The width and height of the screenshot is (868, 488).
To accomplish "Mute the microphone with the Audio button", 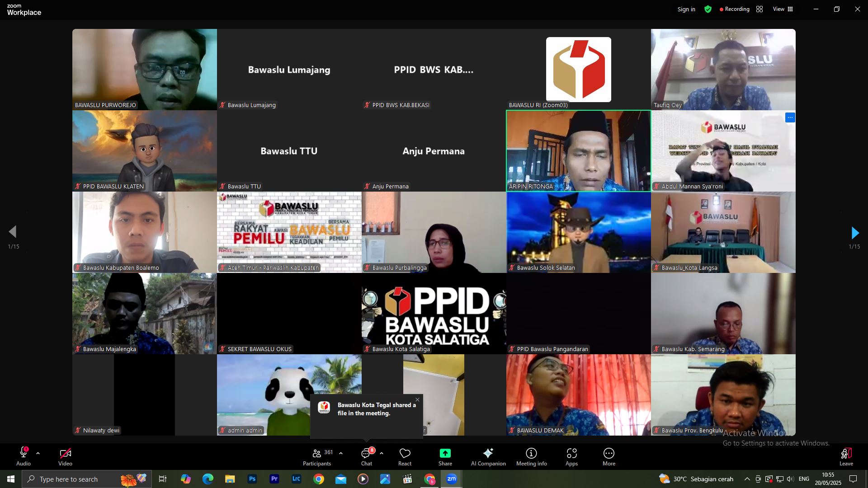I will pyautogui.click(x=23, y=455).
